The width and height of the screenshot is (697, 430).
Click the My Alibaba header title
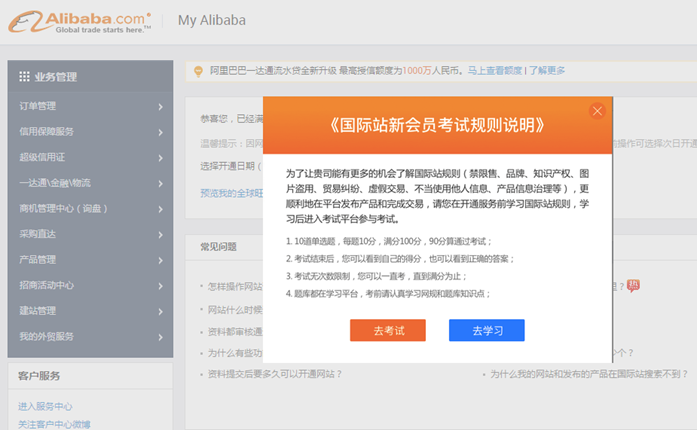pos(211,20)
